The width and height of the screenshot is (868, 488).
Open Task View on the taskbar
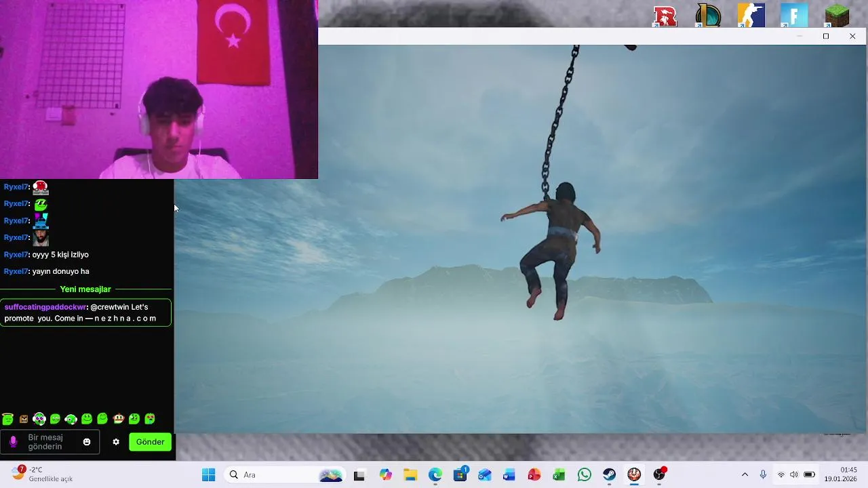click(359, 475)
